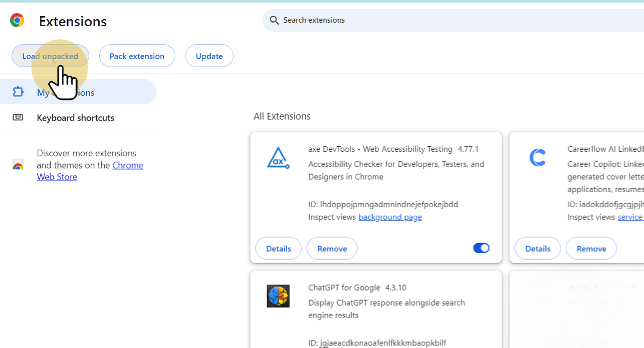Click the Careerflow AI extension icon
Viewport: 644px width, 348px height.
[537, 157]
